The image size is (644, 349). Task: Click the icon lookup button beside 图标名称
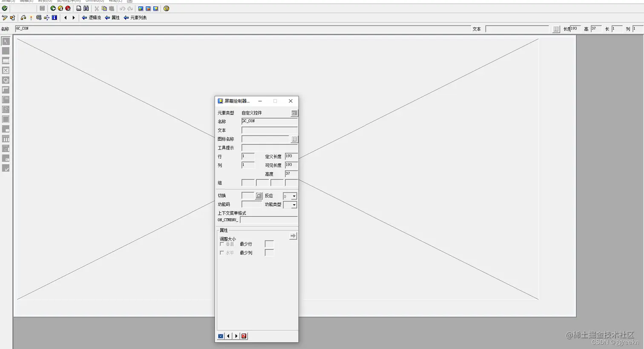coord(294,139)
